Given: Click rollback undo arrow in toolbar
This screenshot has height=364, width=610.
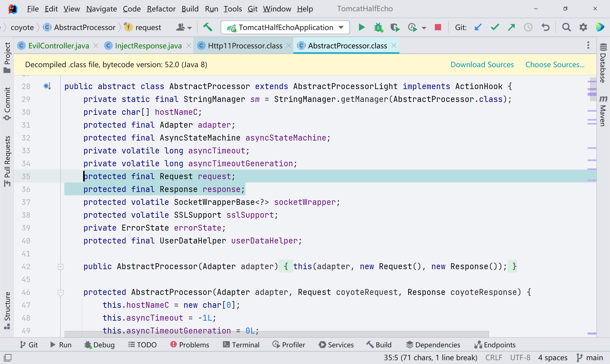Looking at the screenshot, I should coord(545,27).
